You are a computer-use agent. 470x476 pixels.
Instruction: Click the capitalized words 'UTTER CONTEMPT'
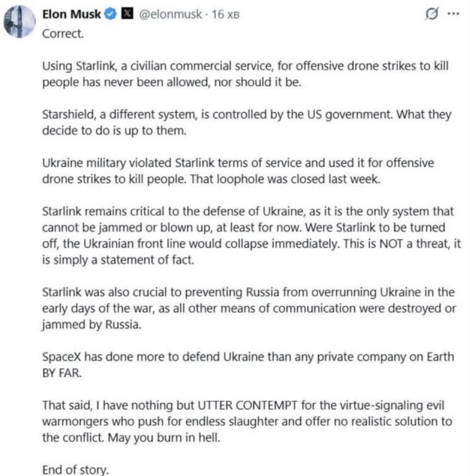pos(248,405)
